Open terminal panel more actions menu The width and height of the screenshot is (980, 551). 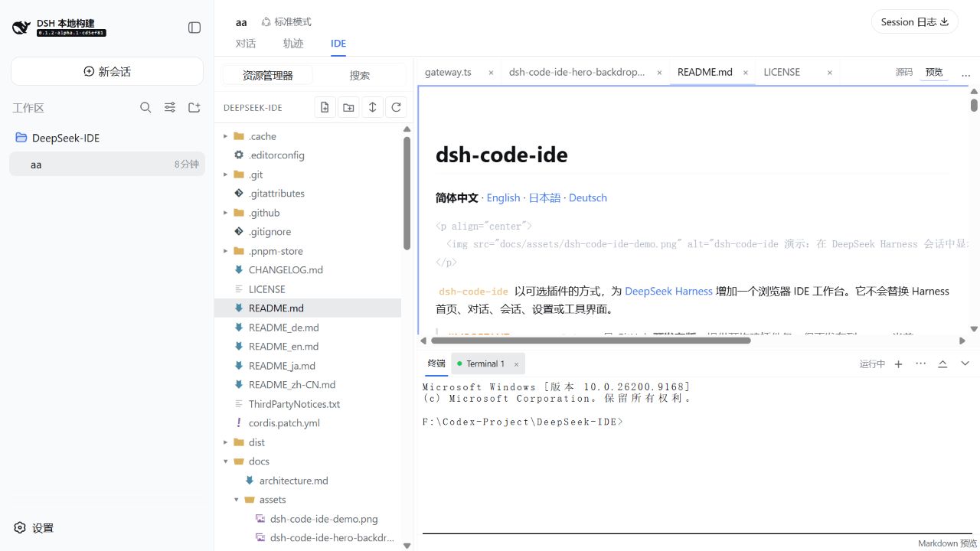[920, 364]
